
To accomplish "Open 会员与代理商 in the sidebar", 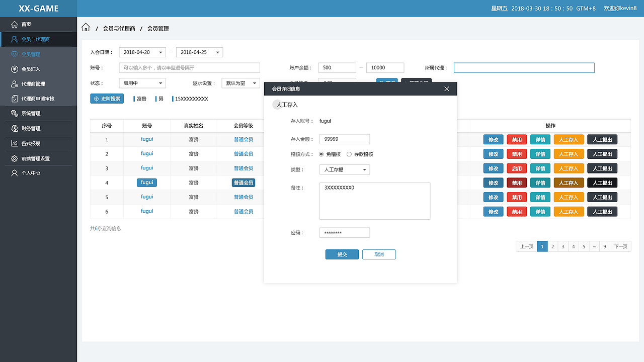I will click(39, 39).
